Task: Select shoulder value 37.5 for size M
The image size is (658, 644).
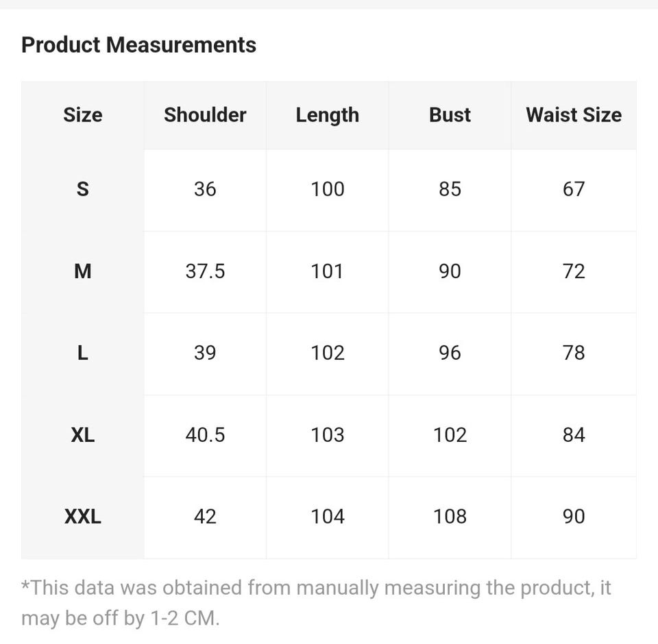Action: (x=205, y=271)
